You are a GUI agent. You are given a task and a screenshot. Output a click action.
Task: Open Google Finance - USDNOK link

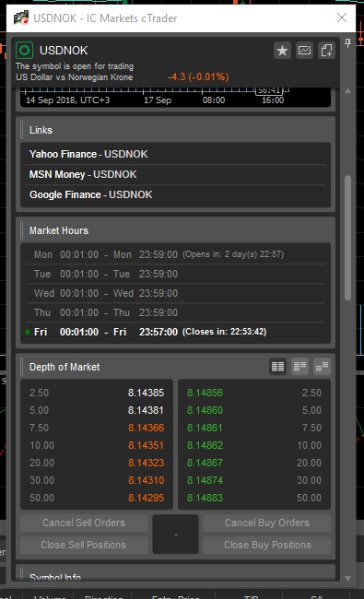[x=90, y=194]
